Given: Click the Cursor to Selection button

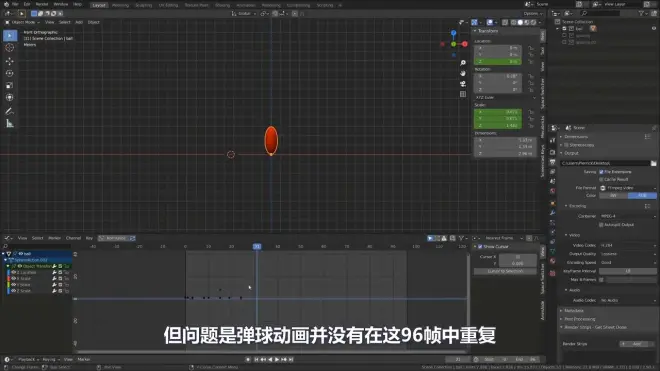Looking at the screenshot, I should [505, 271].
